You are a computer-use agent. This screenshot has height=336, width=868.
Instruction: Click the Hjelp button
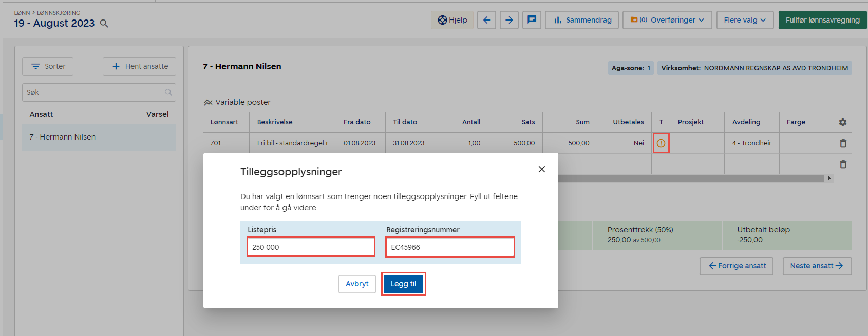[452, 20]
